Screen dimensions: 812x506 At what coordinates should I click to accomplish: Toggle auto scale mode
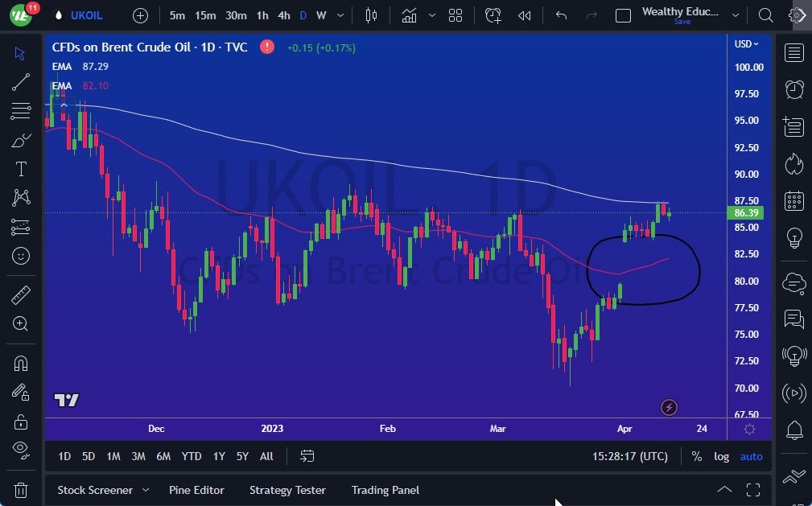(x=751, y=456)
